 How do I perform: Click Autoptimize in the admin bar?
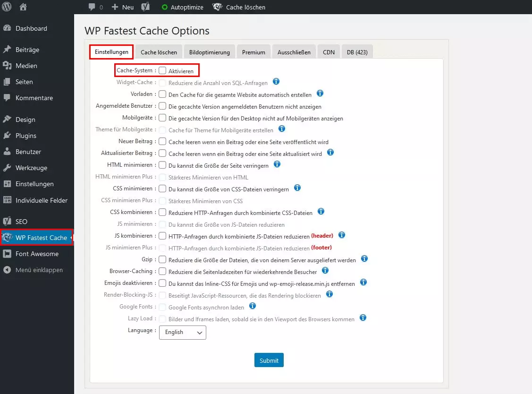(x=187, y=7)
